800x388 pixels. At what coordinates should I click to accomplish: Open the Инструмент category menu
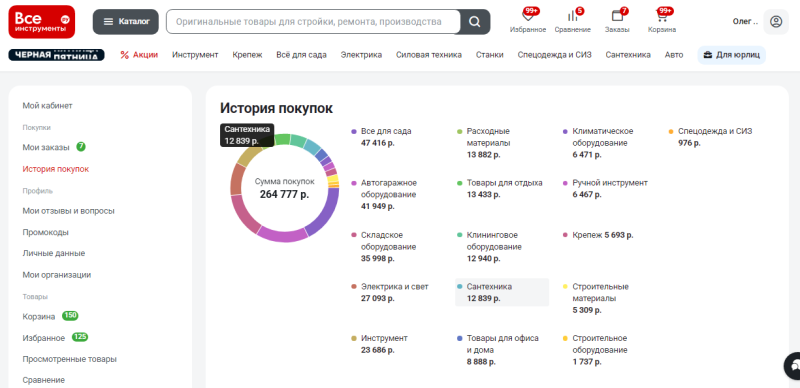click(195, 55)
